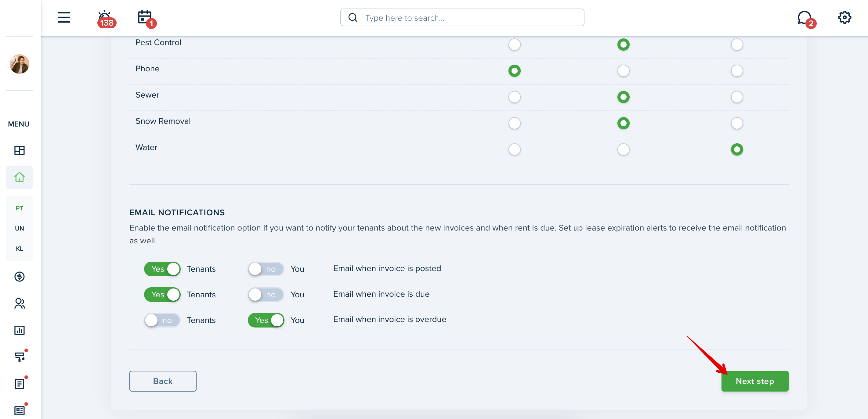This screenshot has height=419, width=868.
Task: Click the Back button
Action: pos(163,381)
